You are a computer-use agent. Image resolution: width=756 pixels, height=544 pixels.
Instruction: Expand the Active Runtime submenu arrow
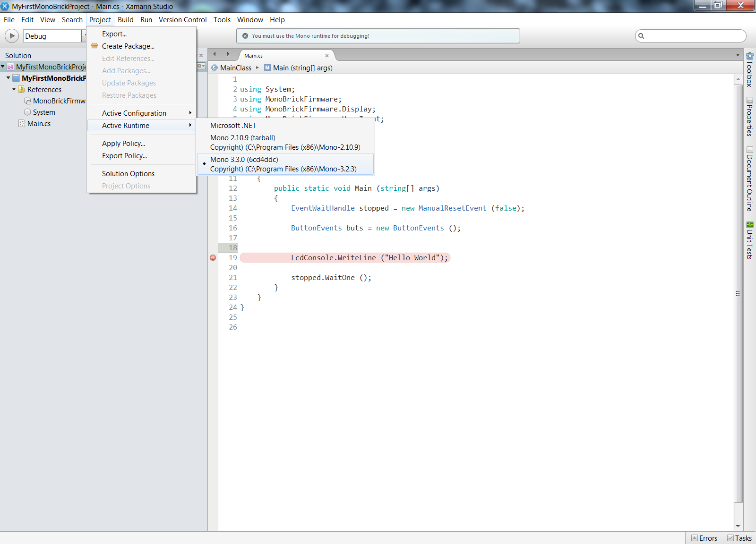(190, 125)
